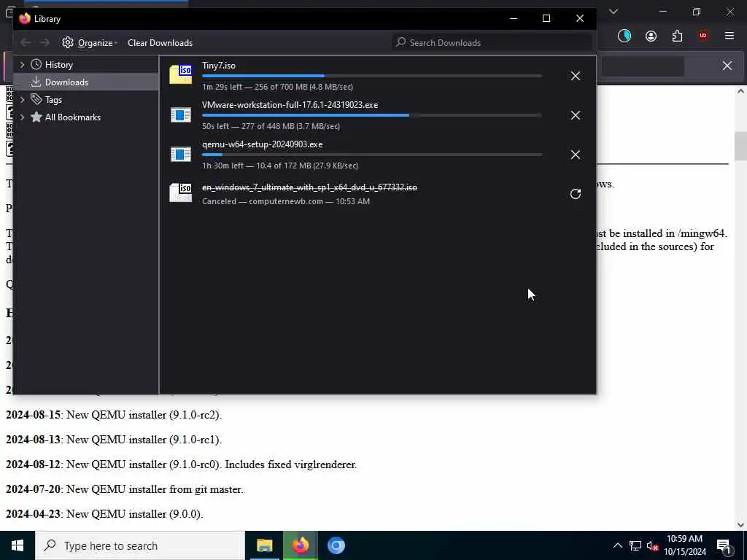Click 'Canceled — computernewb.com' status text
The height and width of the screenshot is (560, 747).
pyautogui.click(x=286, y=201)
